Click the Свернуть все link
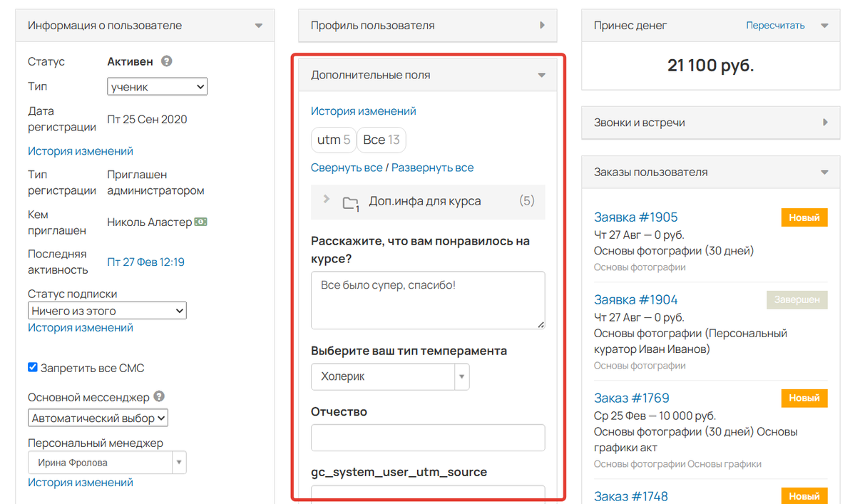The image size is (855, 504). pyautogui.click(x=347, y=168)
